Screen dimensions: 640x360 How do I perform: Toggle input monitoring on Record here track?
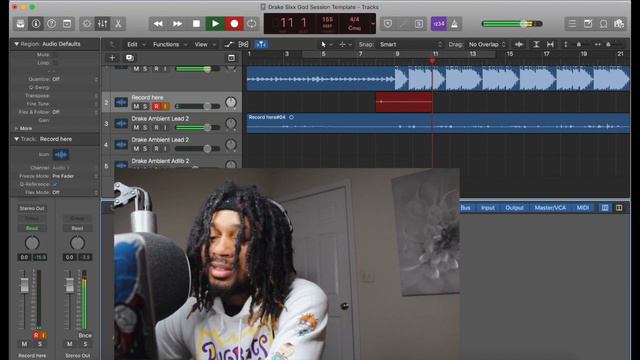pyautogui.click(x=165, y=106)
